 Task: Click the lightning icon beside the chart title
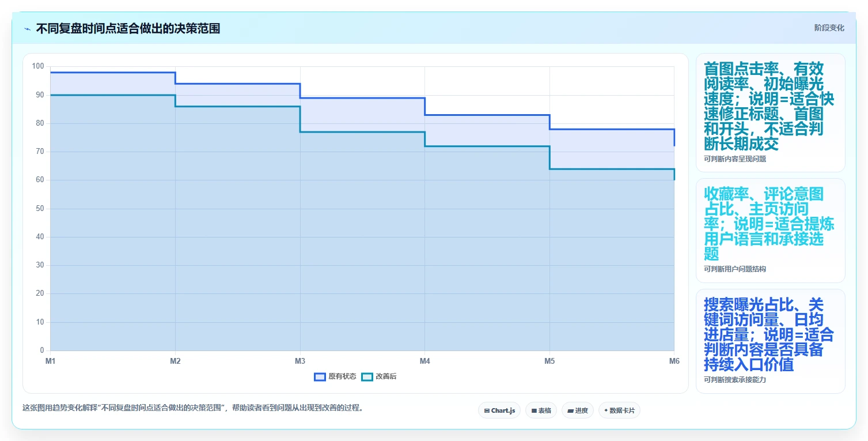pyautogui.click(x=27, y=29)
